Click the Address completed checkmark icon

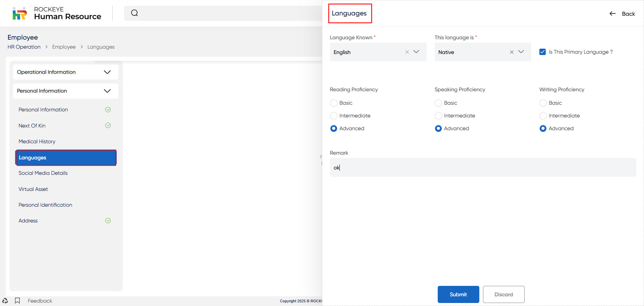point(108,221)
